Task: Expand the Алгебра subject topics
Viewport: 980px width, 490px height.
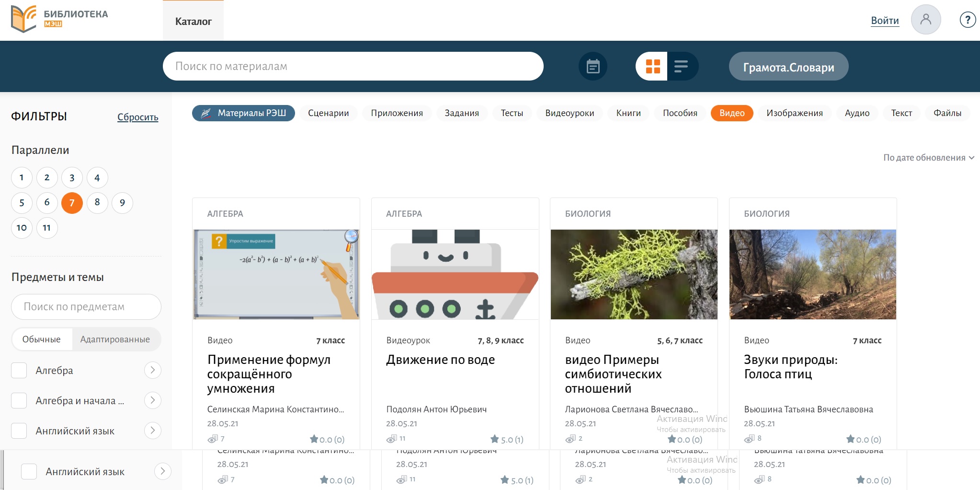Action: tap(152, 370)
